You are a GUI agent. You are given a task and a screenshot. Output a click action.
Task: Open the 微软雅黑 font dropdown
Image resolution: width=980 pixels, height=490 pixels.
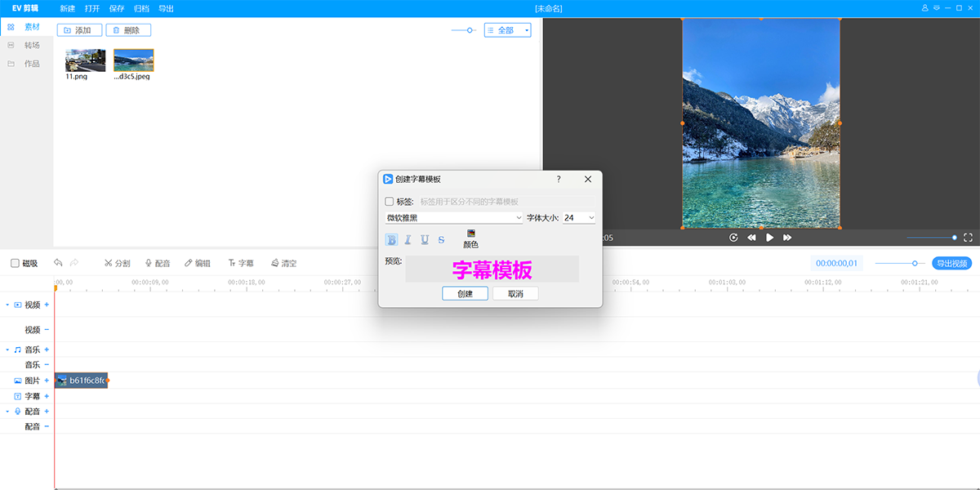[453, 218]
